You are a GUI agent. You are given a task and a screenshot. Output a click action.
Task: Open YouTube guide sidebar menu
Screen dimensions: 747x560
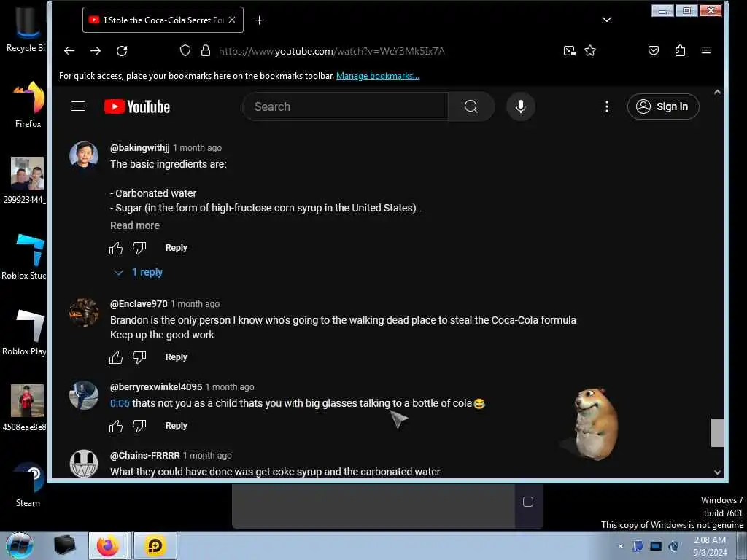click(x=78, y=106)
